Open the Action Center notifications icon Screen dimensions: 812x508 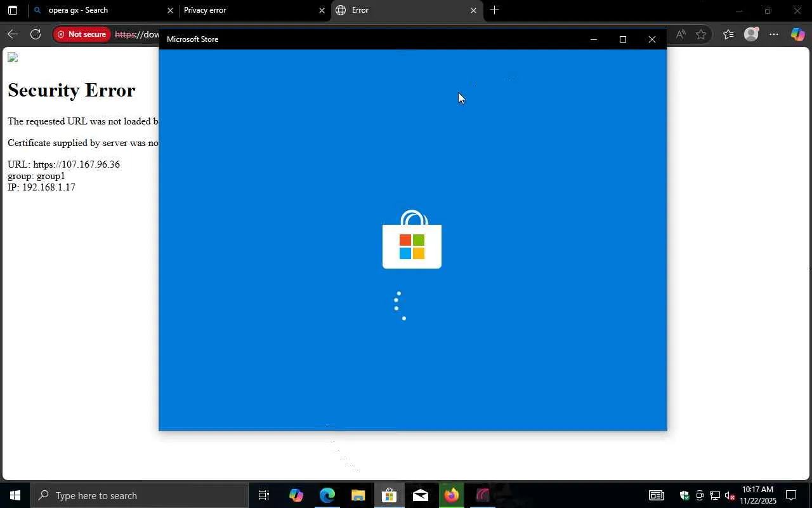(x=792, y=495)
